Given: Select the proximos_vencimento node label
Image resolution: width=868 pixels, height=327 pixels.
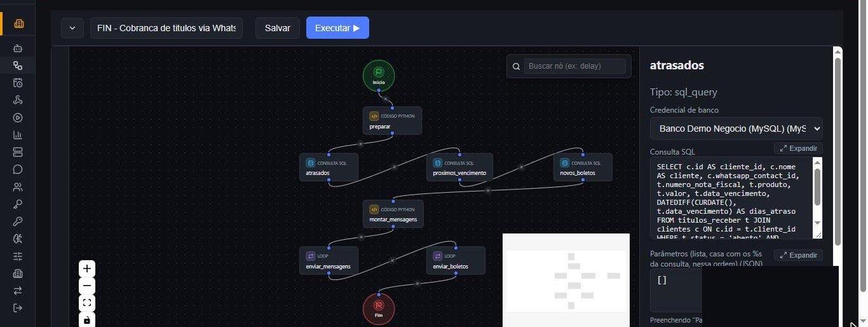Looking at the screenshot, I should (x=459, y=173).
